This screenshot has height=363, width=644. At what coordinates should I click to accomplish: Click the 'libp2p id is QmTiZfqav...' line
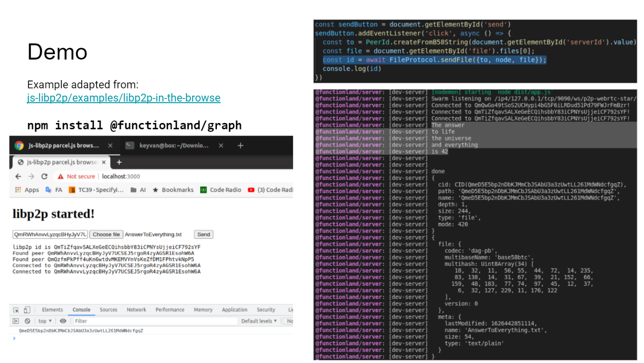[106, 247]
